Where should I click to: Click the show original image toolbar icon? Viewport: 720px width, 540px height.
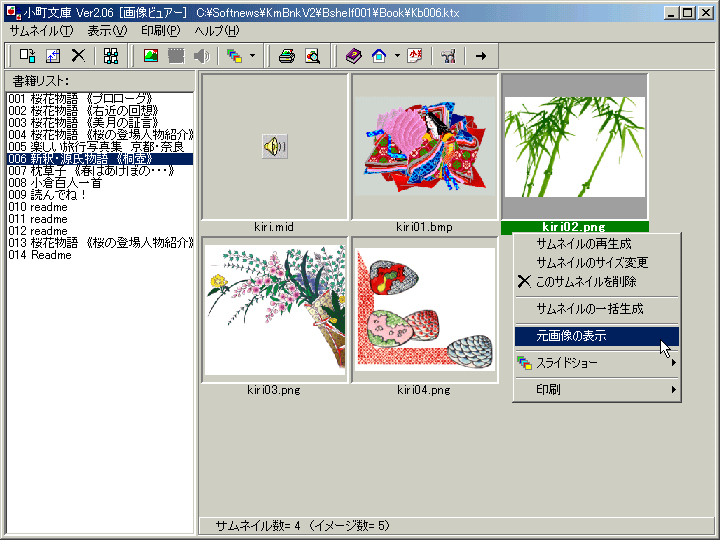coord(151,56)
